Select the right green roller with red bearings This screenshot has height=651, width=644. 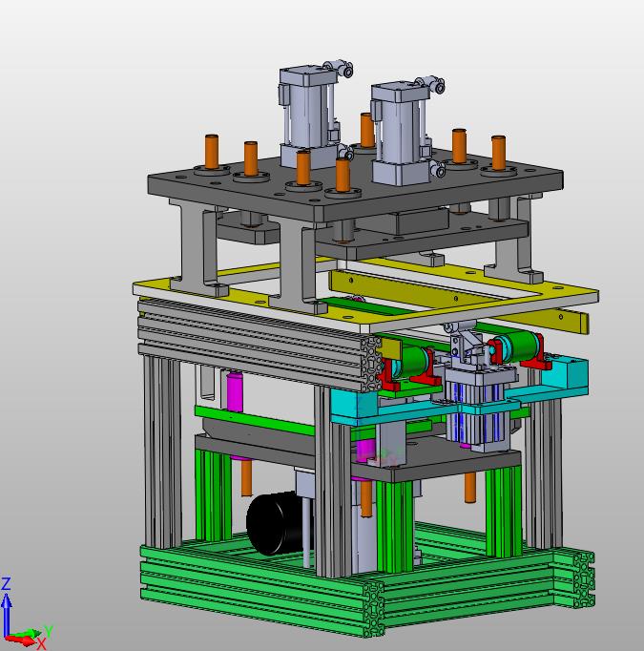(518, 348)
